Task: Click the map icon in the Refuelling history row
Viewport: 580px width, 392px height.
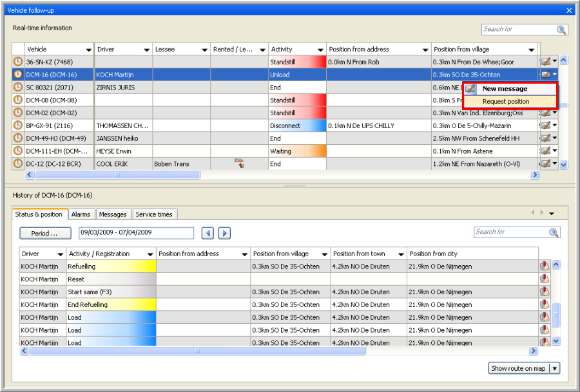Action: (x=545, y=266)
